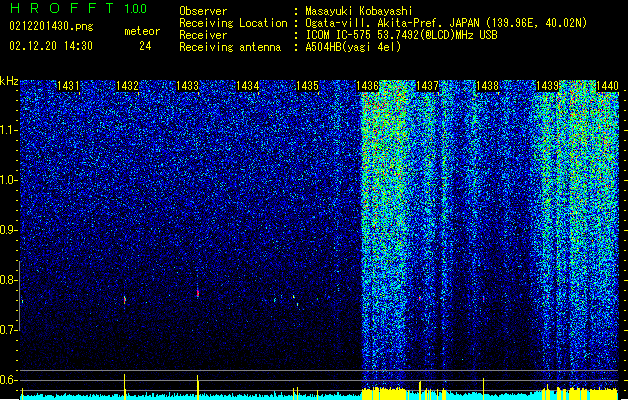The width and height of the screenshot is (629, 400).
Task: Select the A504HB(yagi 4el) antenna text
Action: tap(353, 47)
